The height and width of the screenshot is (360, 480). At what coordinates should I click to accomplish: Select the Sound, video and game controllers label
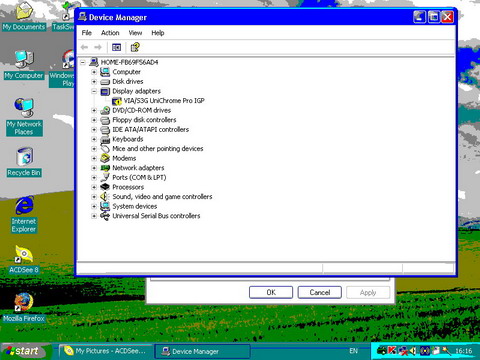pos(162,197)
